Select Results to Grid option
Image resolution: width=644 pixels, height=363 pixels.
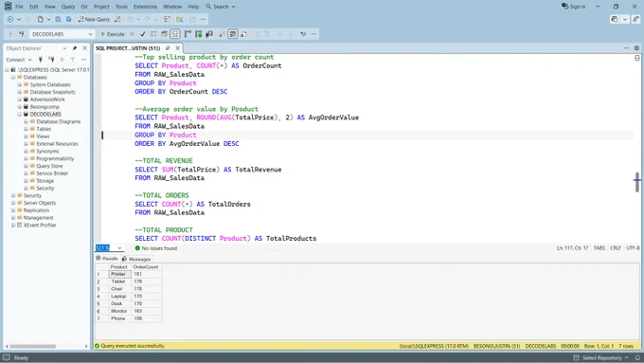coord(232,34)
